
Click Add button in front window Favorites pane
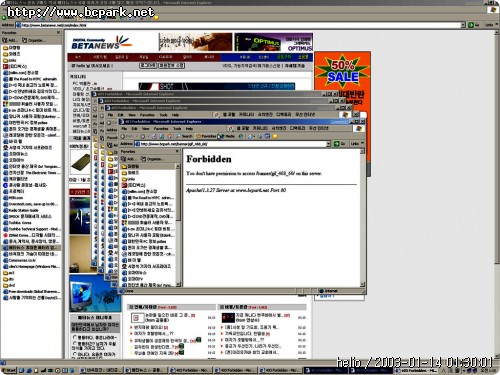[128, 159]
